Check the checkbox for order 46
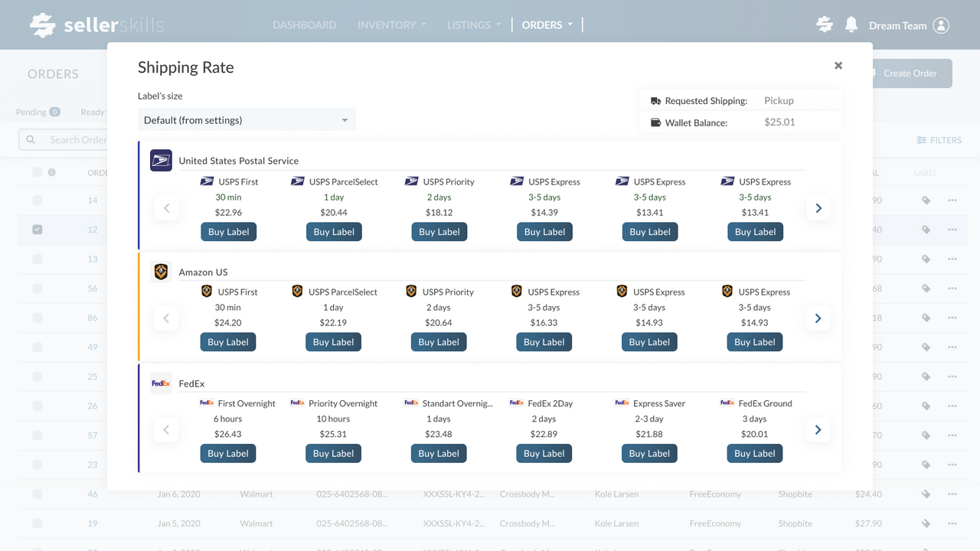Screen dimensions: 980x551 pyautogui.click(x=38, y=494)
